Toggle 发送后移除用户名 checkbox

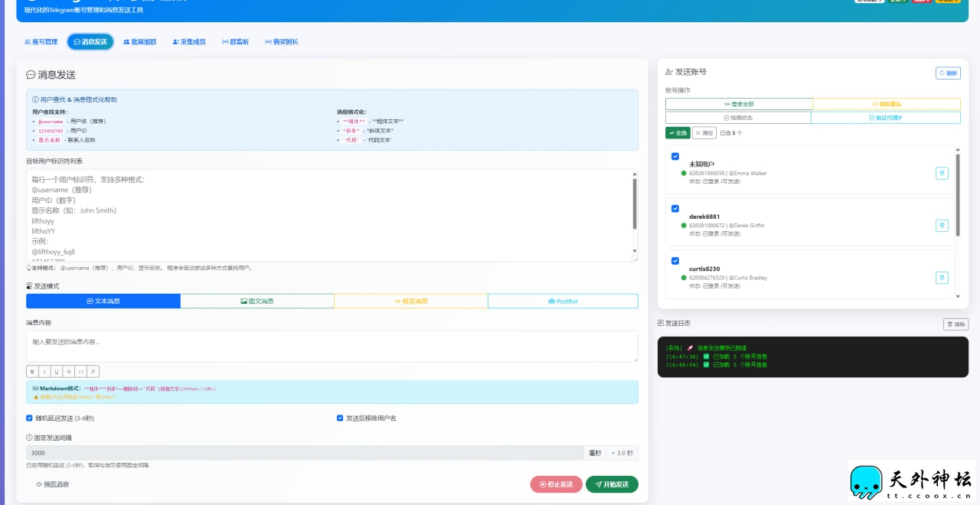coord(340,419)
